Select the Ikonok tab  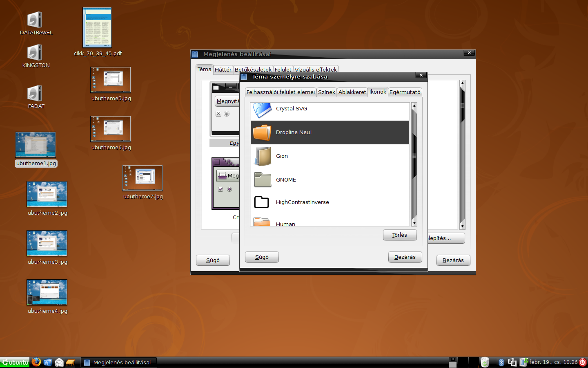378,92
